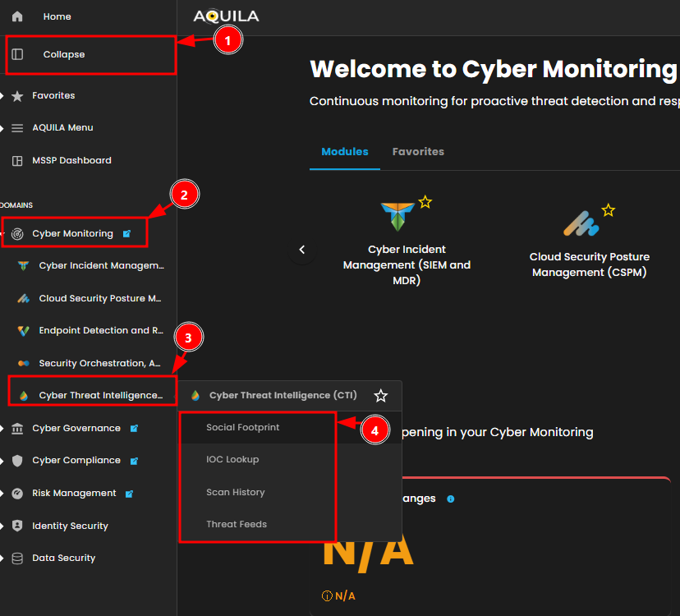
Task: Star the Cyber Threat Intelligence flyout
Action: pos(381,396)
